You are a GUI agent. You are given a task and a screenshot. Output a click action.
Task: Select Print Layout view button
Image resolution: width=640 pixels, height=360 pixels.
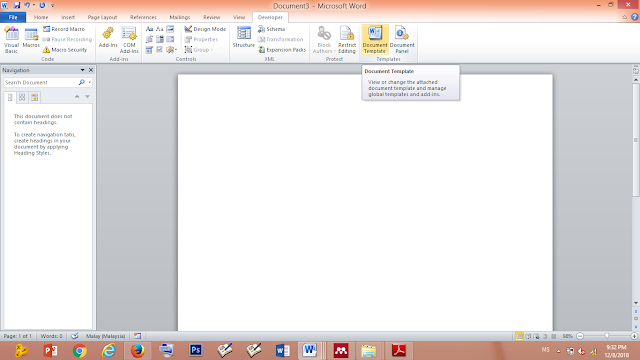pyautogui.click(x=519, y=336)
